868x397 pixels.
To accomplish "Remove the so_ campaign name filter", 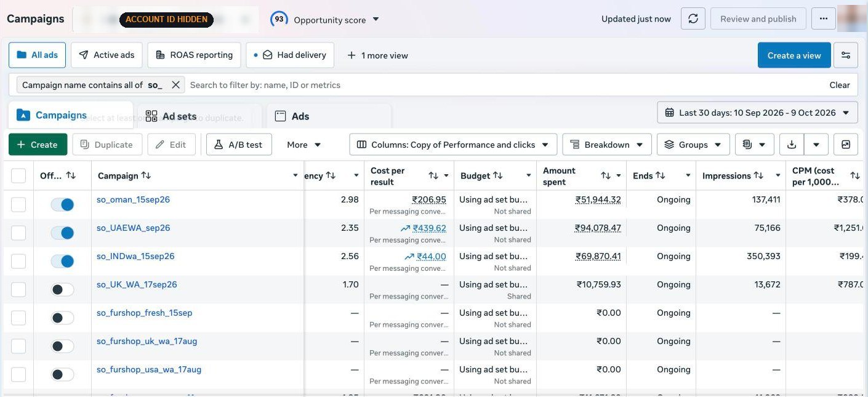I will (x=175, y=85).
